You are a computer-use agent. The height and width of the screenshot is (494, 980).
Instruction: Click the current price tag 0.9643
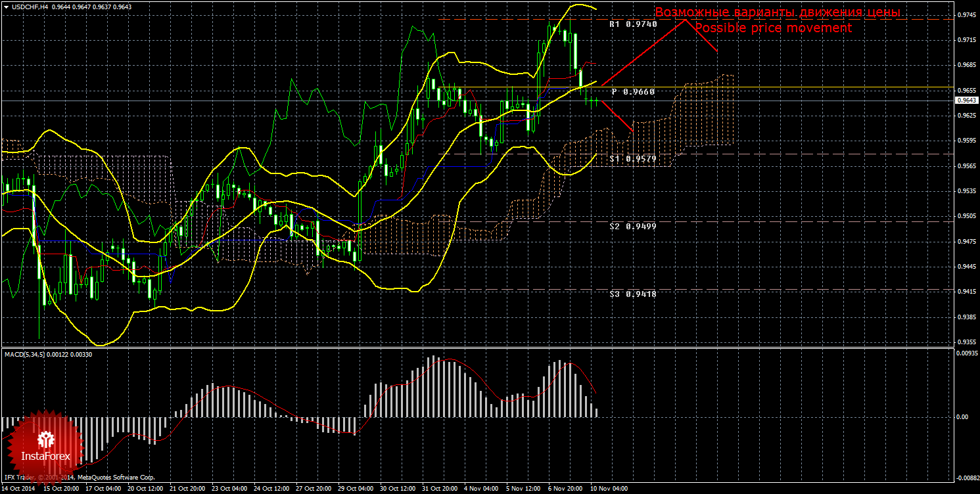click(966, 100)
